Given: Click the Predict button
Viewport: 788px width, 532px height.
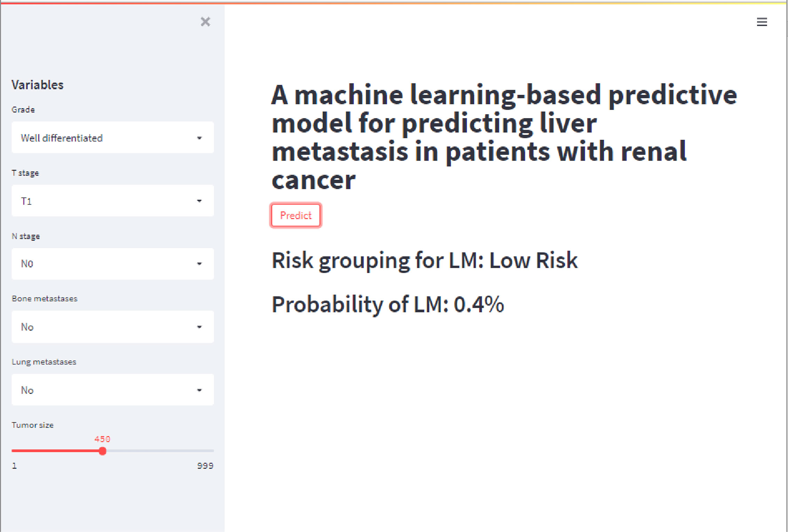Looking at the screenshot, I should click(x=295, y=215).
